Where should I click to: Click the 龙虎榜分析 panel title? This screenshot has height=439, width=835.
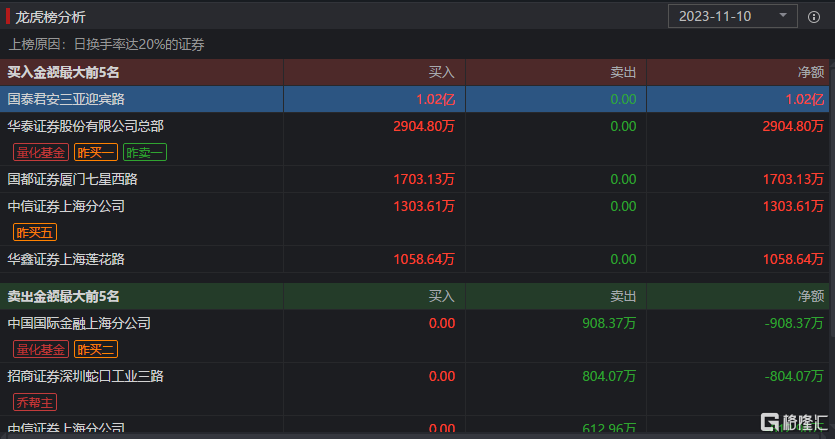click(50, 17)
